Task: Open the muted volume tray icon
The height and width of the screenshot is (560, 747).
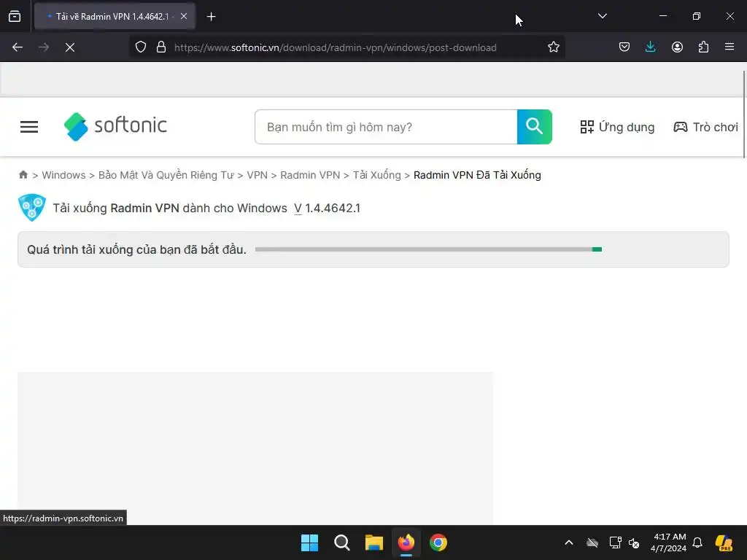Action: [634, 542]
